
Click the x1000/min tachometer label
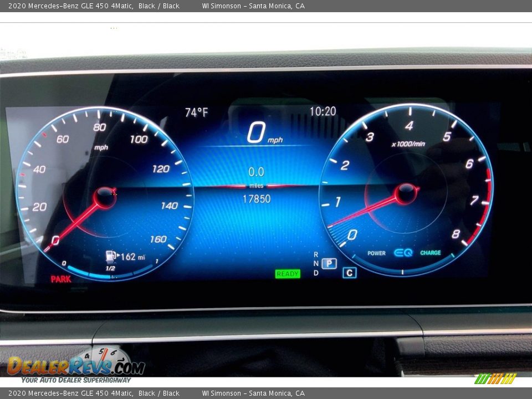pyautogui.click(x=408, y=144)
